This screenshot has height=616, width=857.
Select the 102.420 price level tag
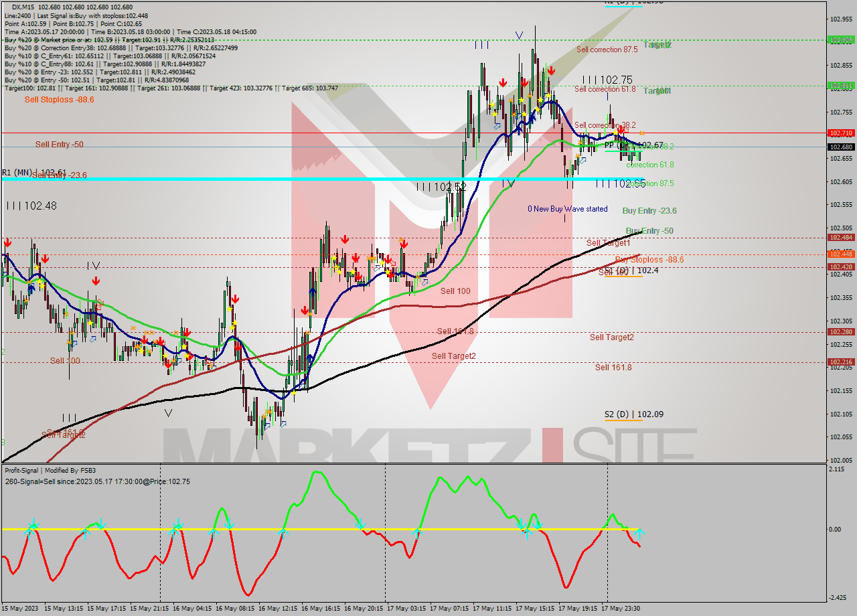pos(841,266)
